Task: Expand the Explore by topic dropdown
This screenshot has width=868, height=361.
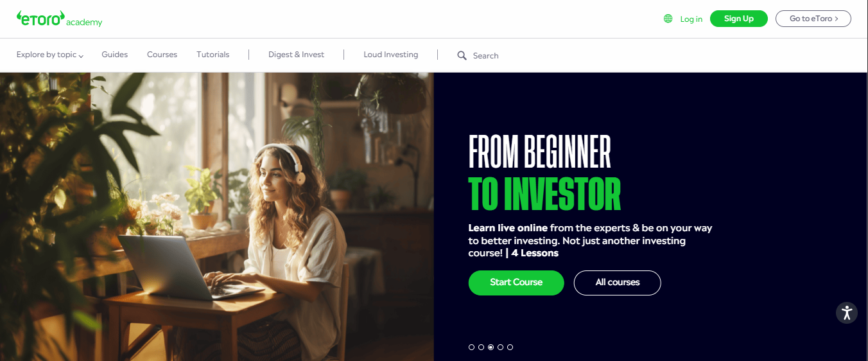Action: point(50,55)
